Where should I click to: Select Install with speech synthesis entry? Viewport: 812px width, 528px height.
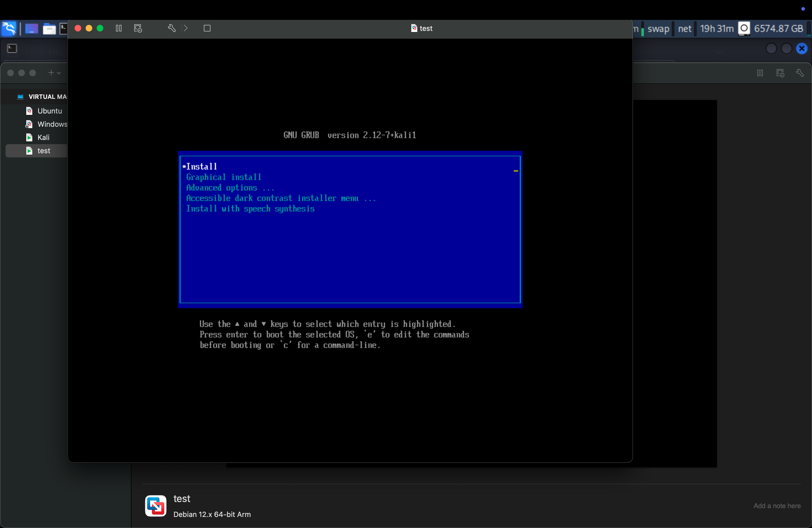pos(251,209)
